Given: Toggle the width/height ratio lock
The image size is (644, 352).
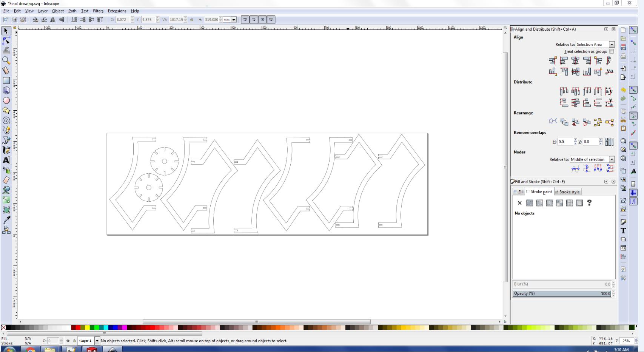Looking at the screenshot, I should pos(191,20).
